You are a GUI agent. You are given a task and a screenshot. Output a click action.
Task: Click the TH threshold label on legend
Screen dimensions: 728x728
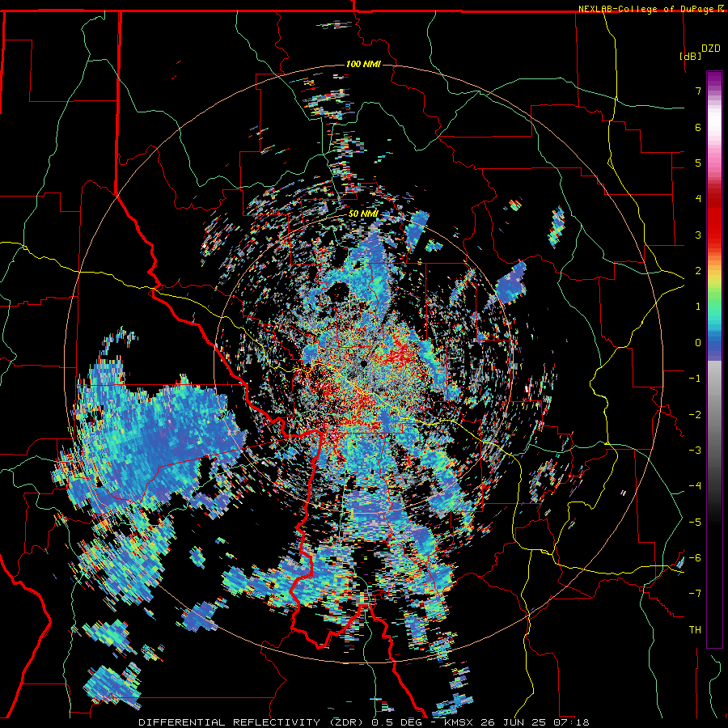tap(695, 630)
